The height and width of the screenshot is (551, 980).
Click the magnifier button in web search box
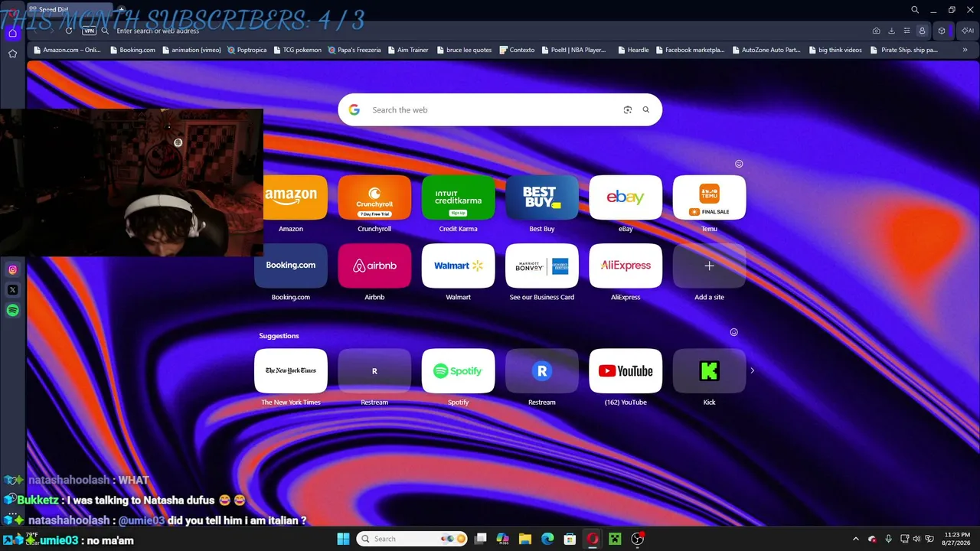(646, 110)
